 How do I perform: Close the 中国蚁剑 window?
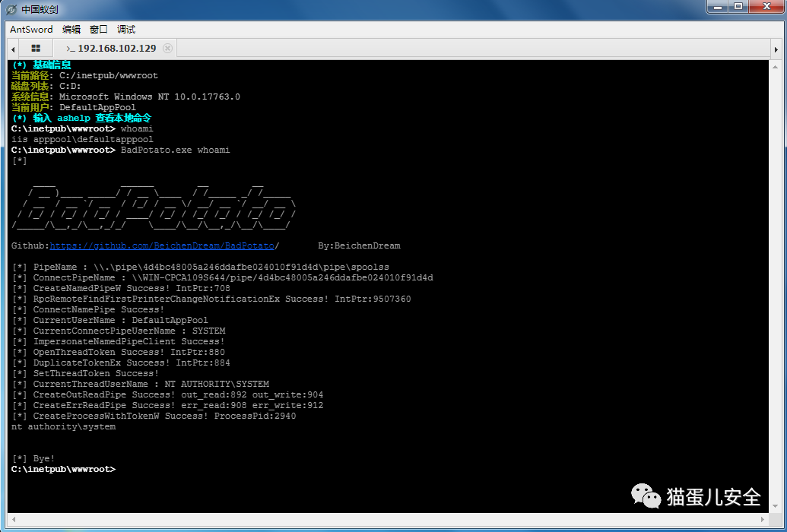click(x=766, y=7)
